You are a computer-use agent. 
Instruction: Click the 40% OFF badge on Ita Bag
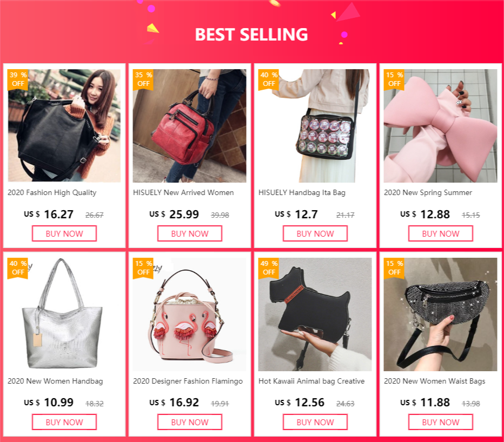click(x=268, y=79)
